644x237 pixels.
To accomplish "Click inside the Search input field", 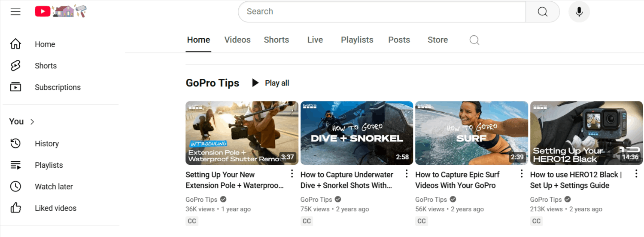I will tap(381, 12).
